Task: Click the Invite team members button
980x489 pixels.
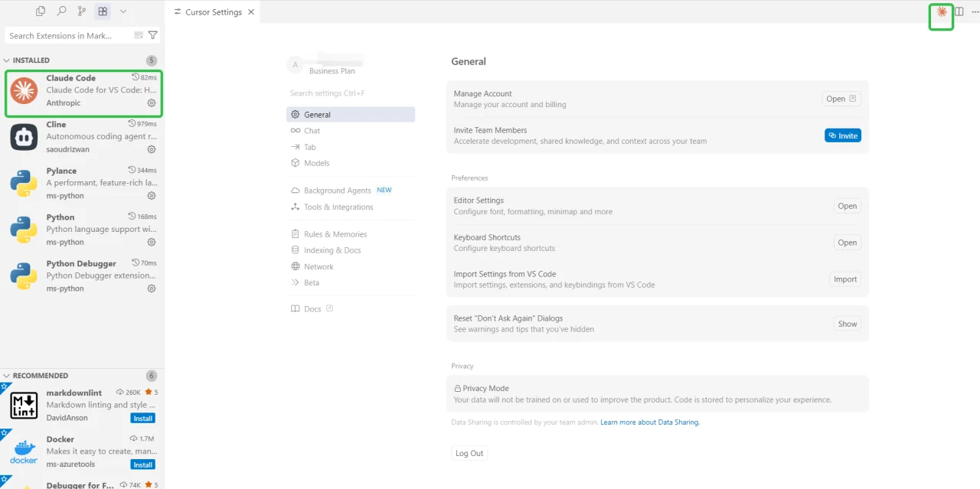Action: click(x=843, y=135)
